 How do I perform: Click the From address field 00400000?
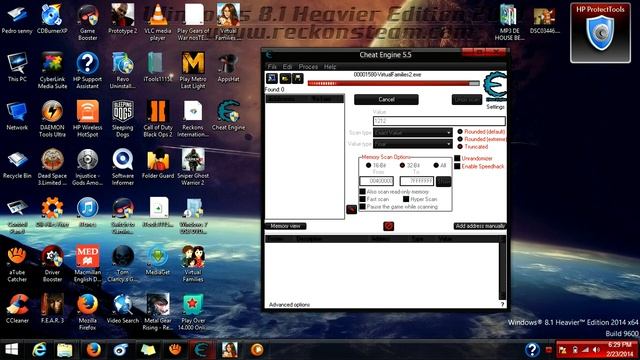click(x=376, y=181)
